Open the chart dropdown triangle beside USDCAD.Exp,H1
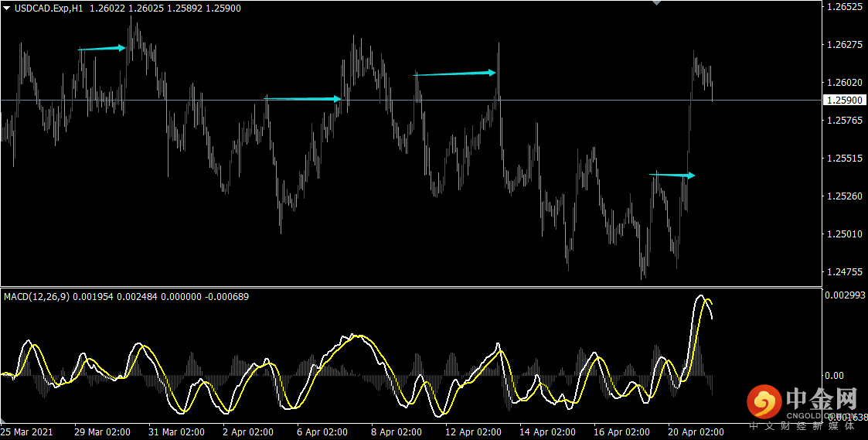This screenshot has height=440, width=868. click(x=6, y=9)
